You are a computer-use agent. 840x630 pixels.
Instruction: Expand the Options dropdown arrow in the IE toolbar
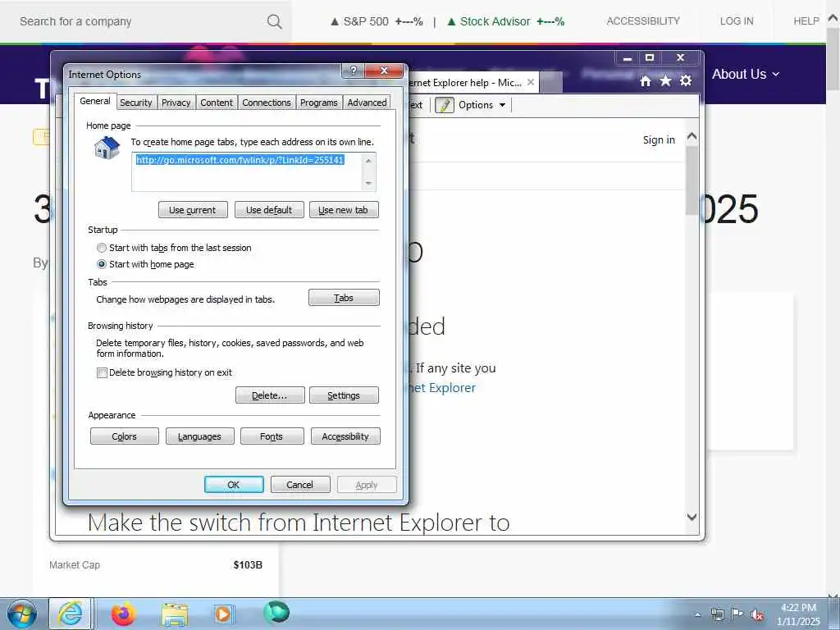[503, 105]
